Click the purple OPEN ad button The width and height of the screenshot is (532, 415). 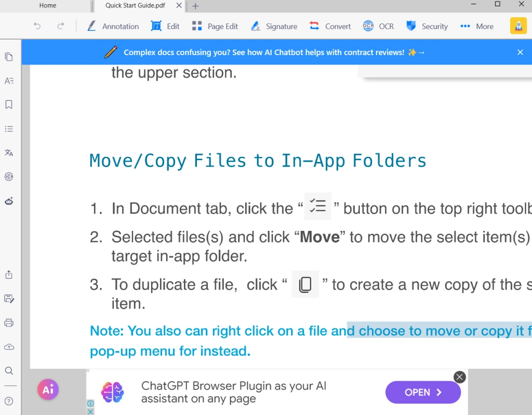423,392
